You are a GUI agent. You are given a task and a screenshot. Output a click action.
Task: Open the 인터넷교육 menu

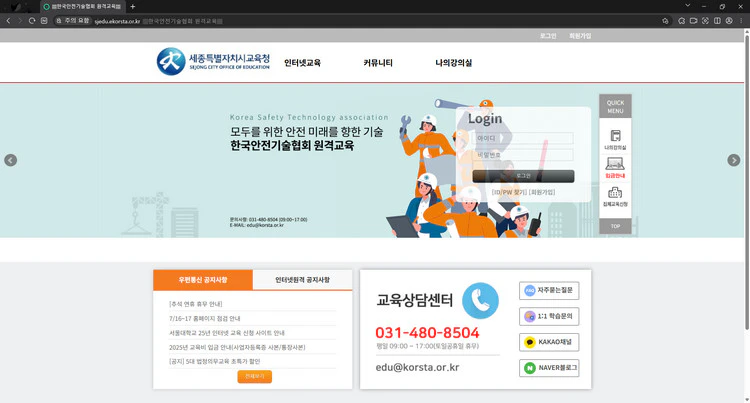click(302, 63)
